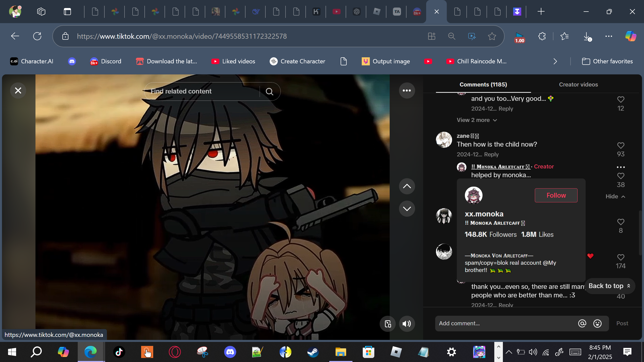Go to the previous video

click(x=407, y=186)
